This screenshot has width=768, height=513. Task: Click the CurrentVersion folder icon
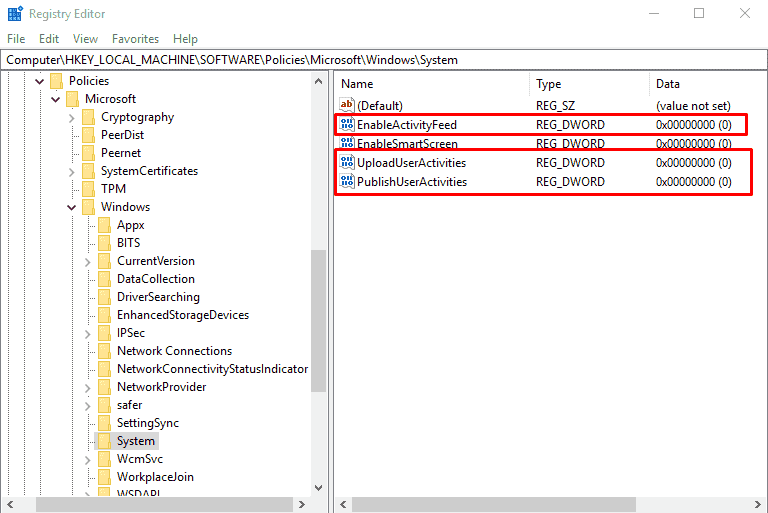point(104,261)
